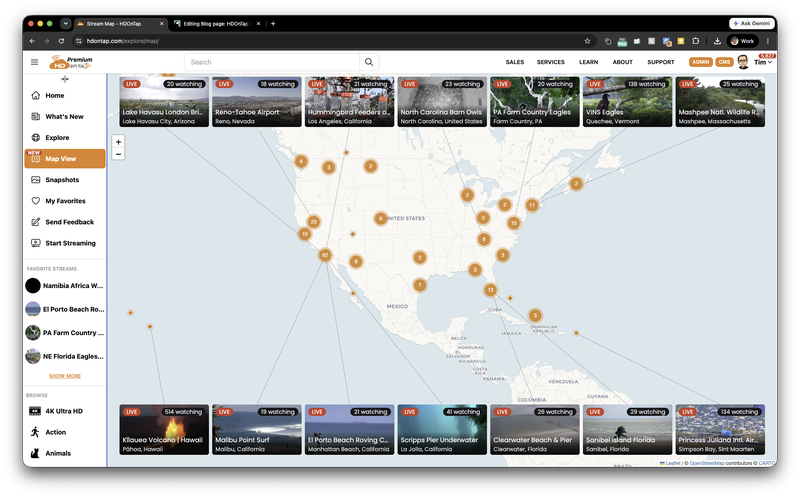Viewport: 800px width, 497px height.
Task: Open the Chrome three-dot menu
Action: click(x=768, y=41)
